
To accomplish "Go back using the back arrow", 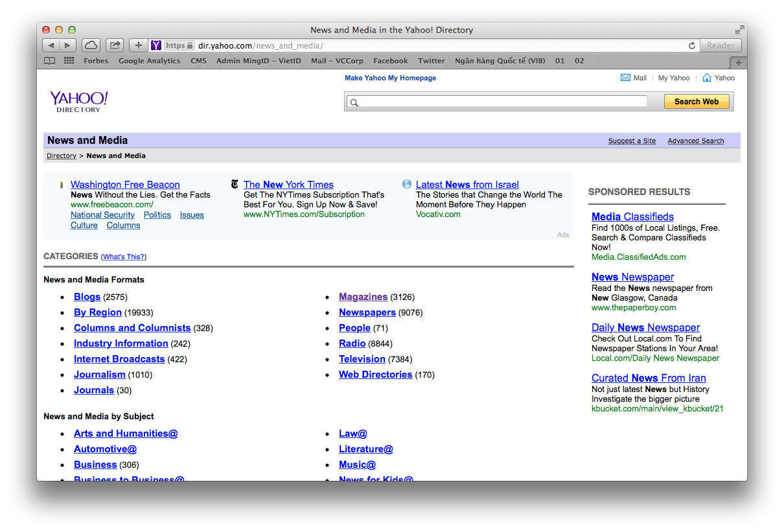I will pyautogui.click(x=50, y=45).
